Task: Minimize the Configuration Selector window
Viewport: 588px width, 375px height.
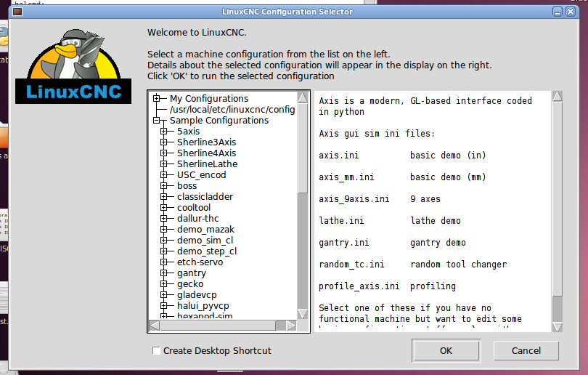Action: pos(558,12)
